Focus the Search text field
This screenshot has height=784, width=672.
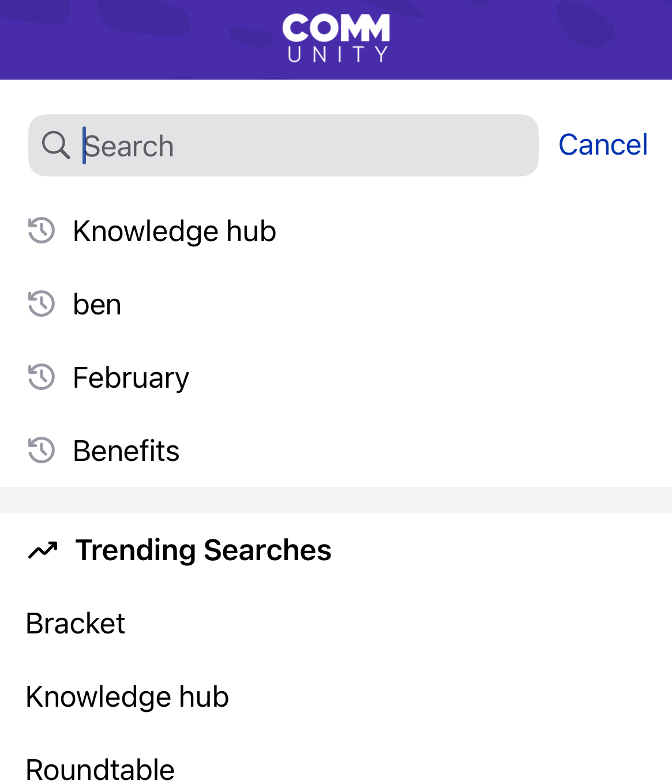coord(283,145)
